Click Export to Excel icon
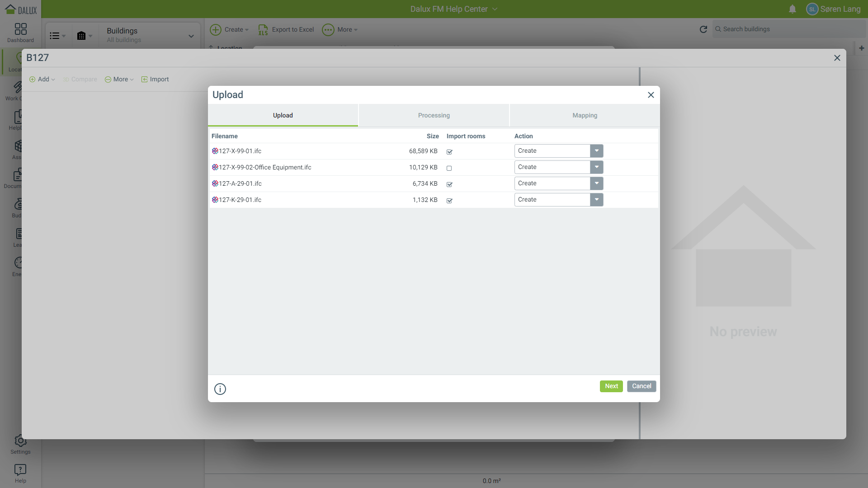Image resolution: width=868 pixels, height=488 pixels. (x=263, y=30)
